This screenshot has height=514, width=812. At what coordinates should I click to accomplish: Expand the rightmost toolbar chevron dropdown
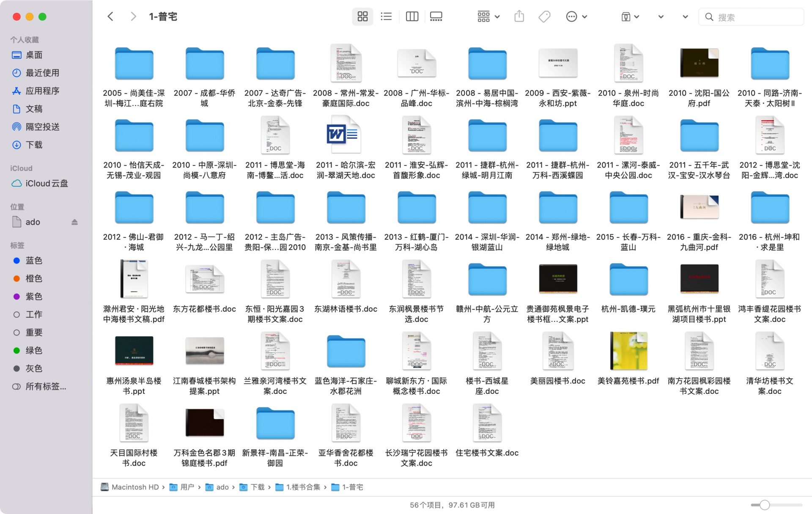[685, 17]
